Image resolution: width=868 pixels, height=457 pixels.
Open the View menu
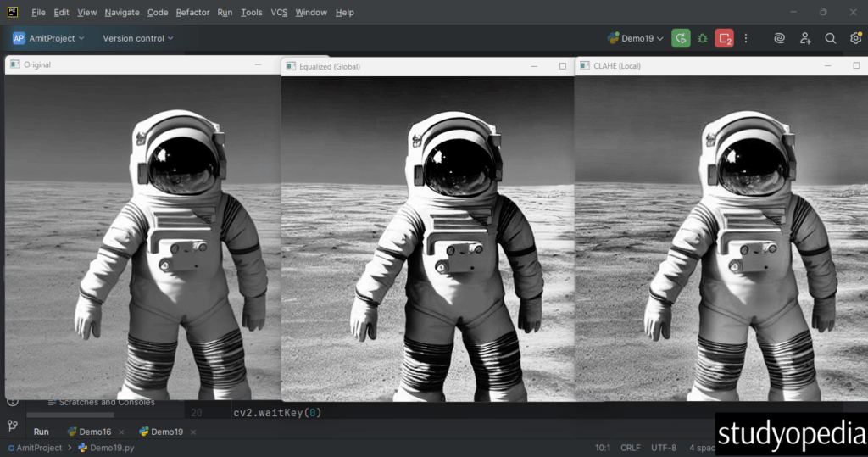pyautogui.click(x=86, y=12)
